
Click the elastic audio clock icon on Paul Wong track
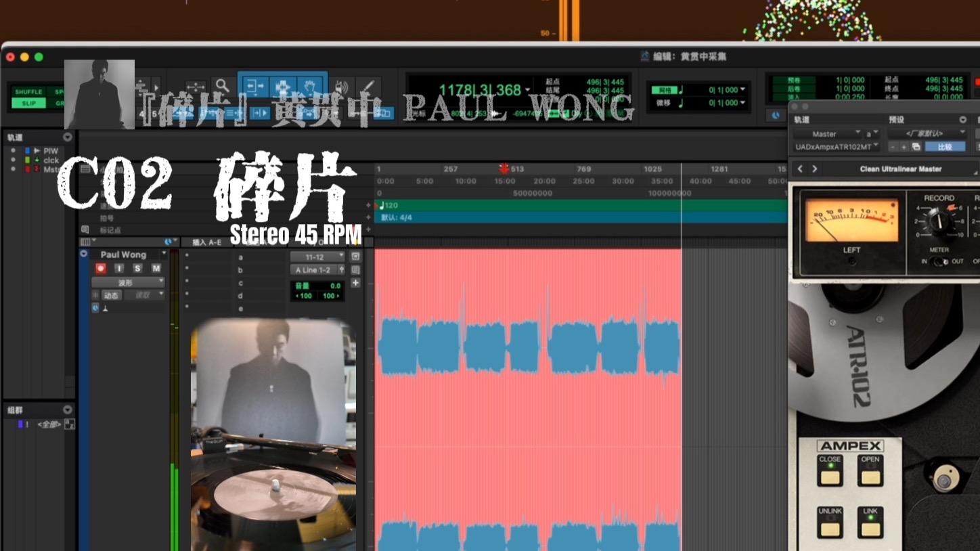tap(95, 308)
